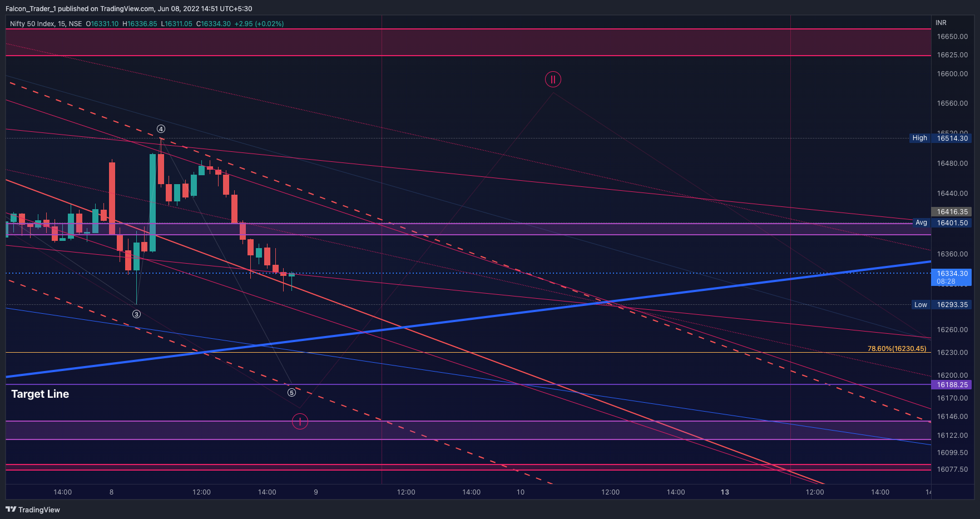The height and width of the screenshot is (519, 980).
Task: Click the INR currency label
Action: click(941, 23)
